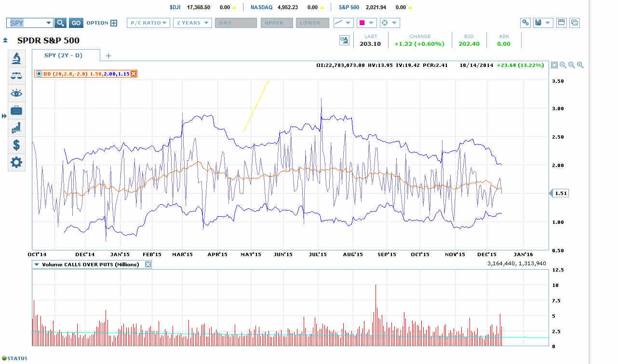
Task: Click the LOWER button
Action: [x=313, y=23]
